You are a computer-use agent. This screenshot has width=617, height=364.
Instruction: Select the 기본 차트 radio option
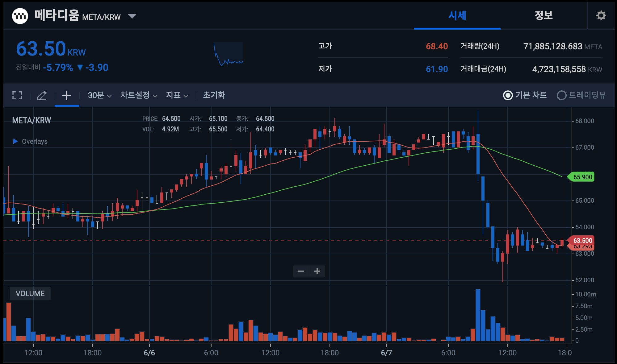point(525,95)
